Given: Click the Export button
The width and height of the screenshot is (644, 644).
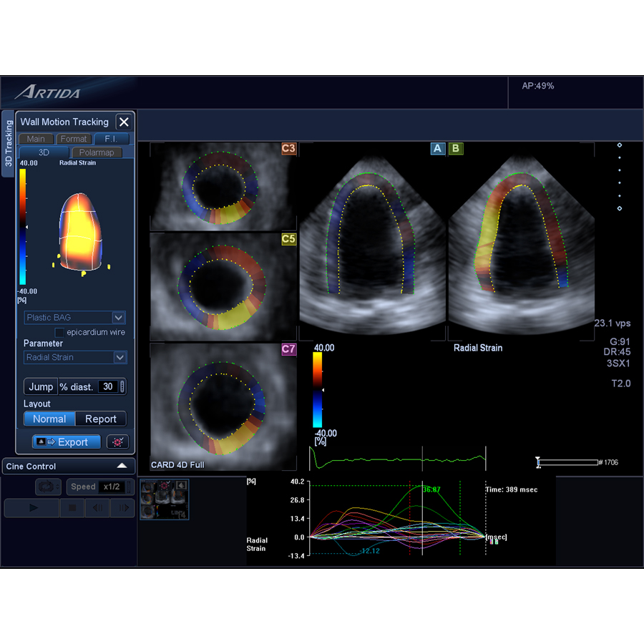Looking at the screenshot, I should point(65,442).
